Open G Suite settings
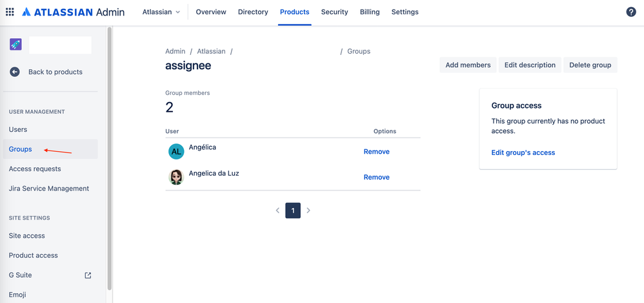The image size is (644, 303). [x=50, y=275]
